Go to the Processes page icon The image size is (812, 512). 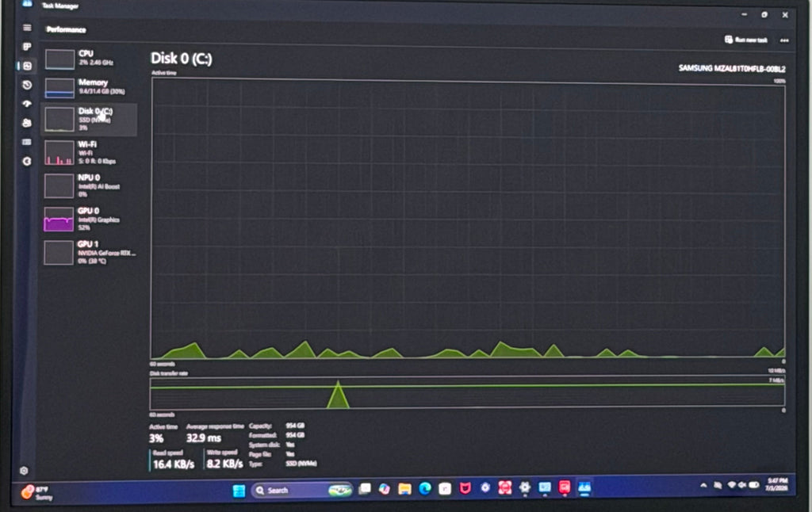coord(27,47)
